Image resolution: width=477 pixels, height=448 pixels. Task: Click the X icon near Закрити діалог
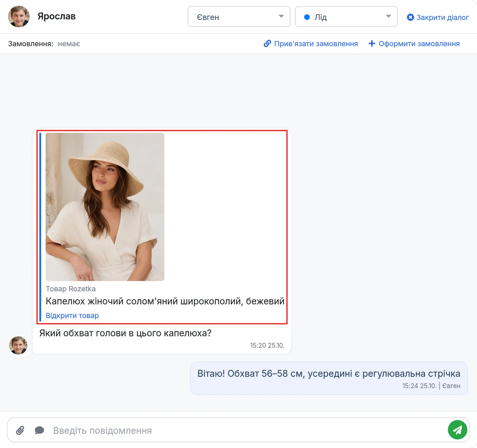[411, 17]
